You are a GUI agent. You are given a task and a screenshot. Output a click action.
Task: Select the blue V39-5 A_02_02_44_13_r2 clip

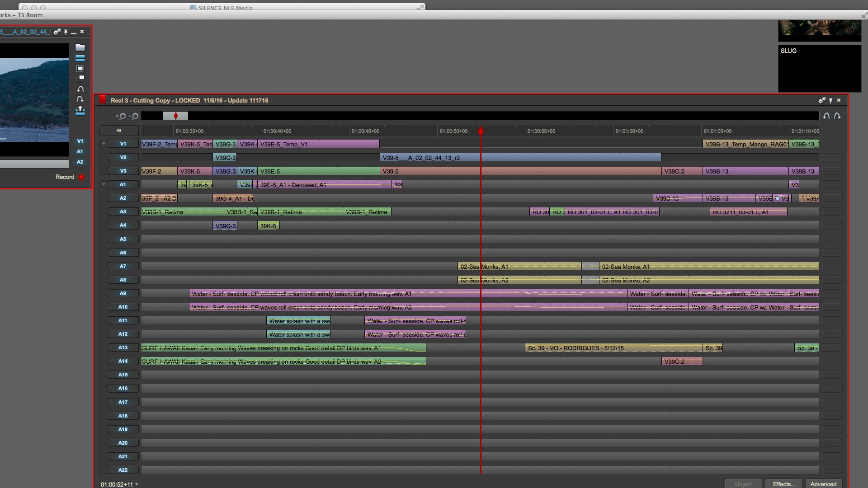click(x=520, y=158)
